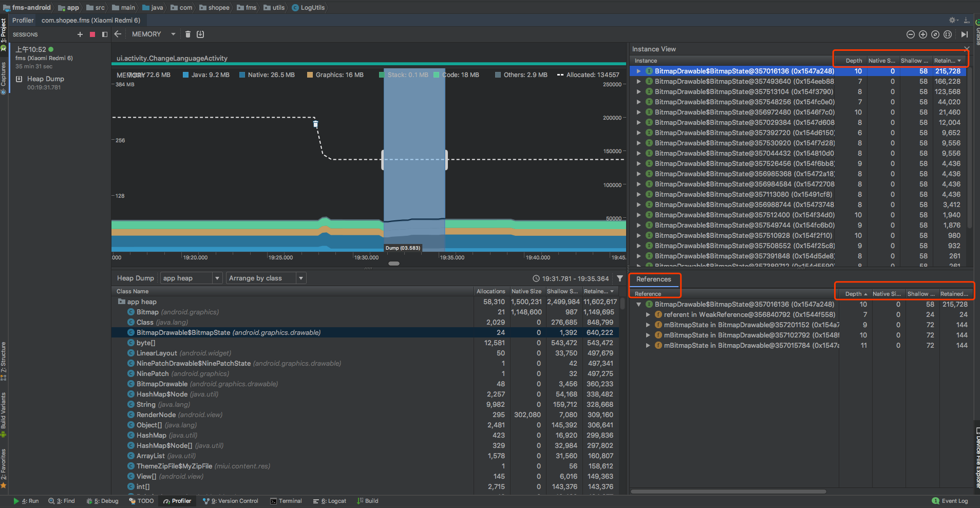The height and width of the screenshot is (508, 980).
Task: Start a new profiling session with plus
Action: (80, 34)
